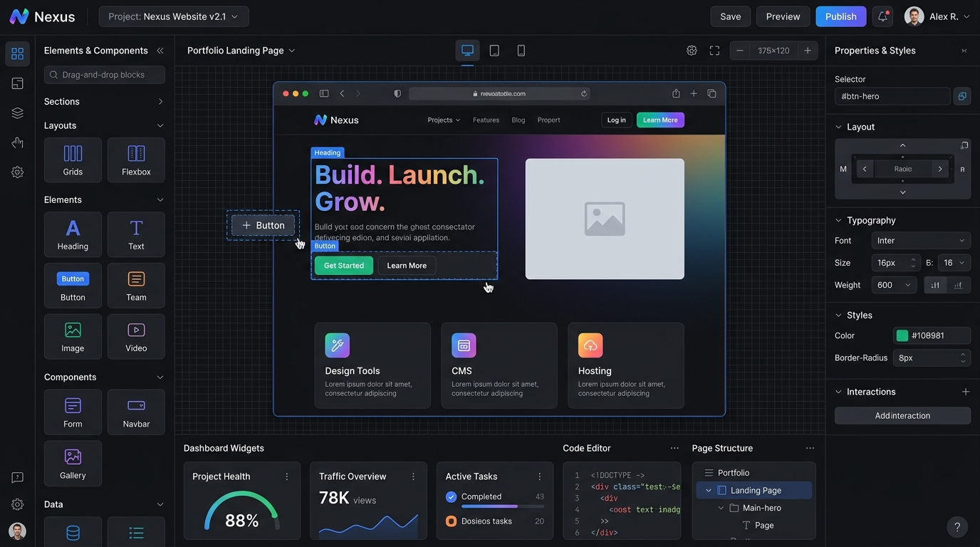Screen dimensions: 980x547
Task: Open the Alex R. account menu
Action: [x=937, y=16]
